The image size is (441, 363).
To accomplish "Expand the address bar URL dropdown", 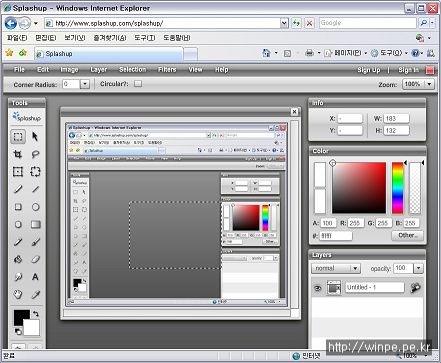I will [x=284, y=23].
